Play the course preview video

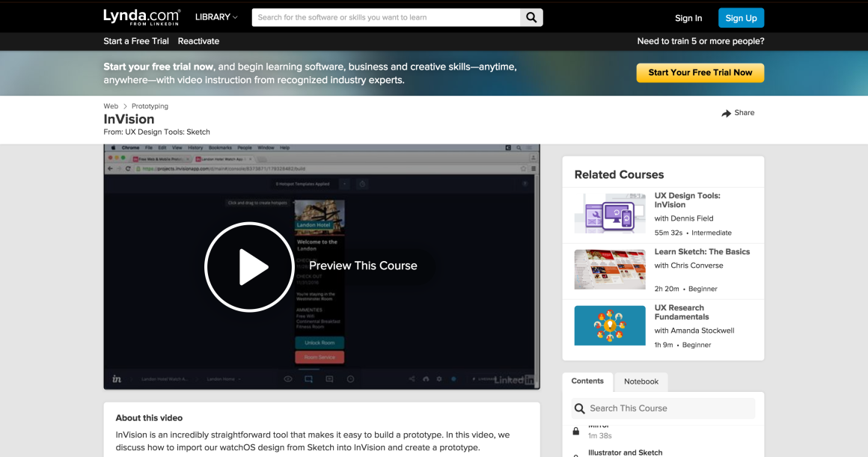click(249, 267)
